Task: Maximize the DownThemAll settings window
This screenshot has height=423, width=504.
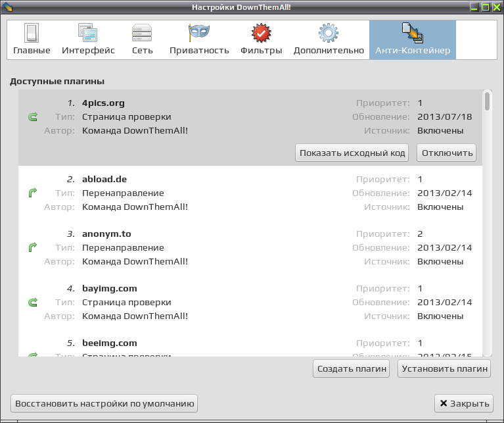Action: [486, 7]
